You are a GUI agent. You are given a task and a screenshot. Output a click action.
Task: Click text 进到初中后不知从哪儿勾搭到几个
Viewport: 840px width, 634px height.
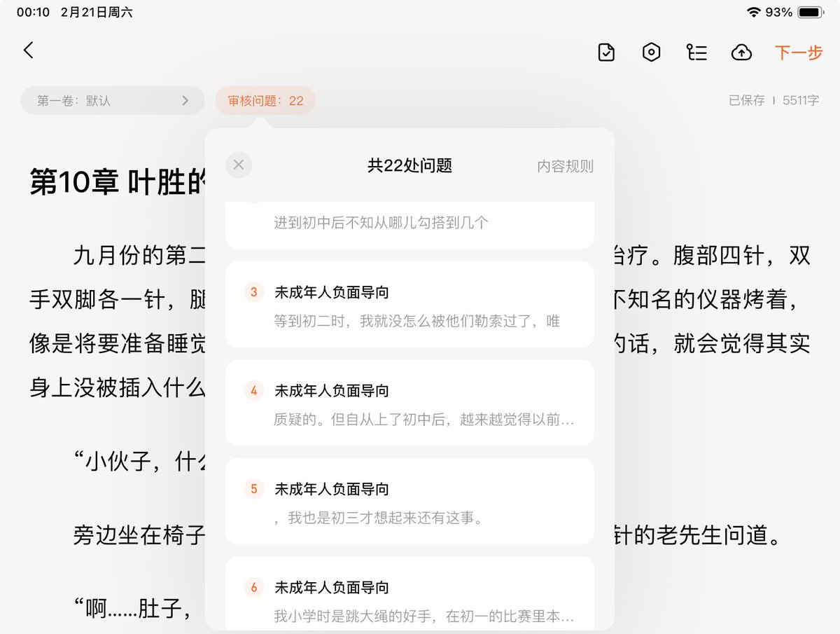tap(381, 223)
